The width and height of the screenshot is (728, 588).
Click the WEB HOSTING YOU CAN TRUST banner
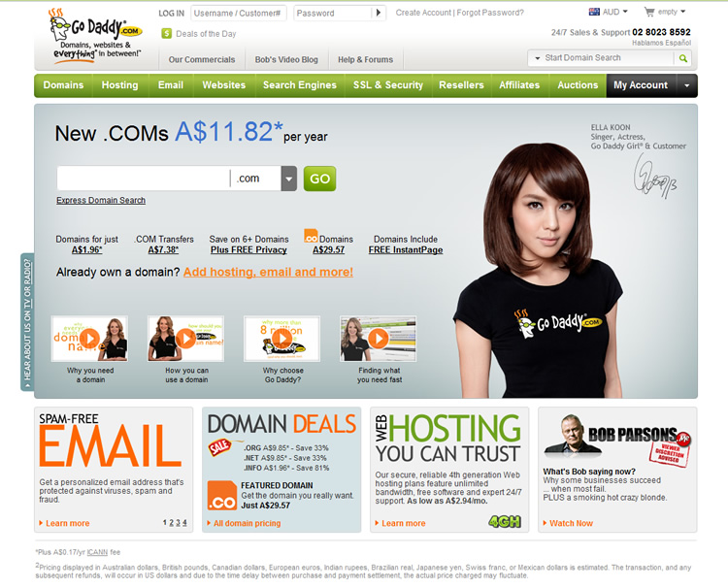[x=448, y=439]
